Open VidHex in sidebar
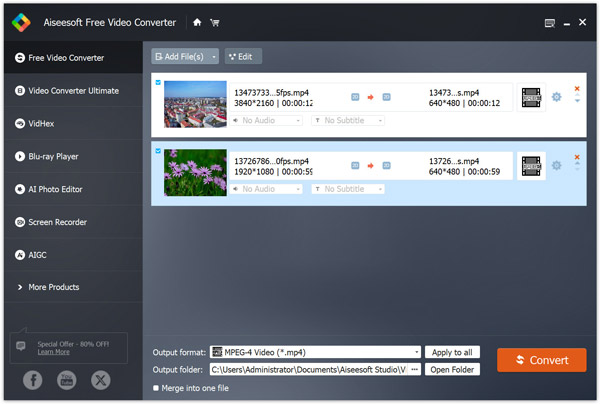 73,124
